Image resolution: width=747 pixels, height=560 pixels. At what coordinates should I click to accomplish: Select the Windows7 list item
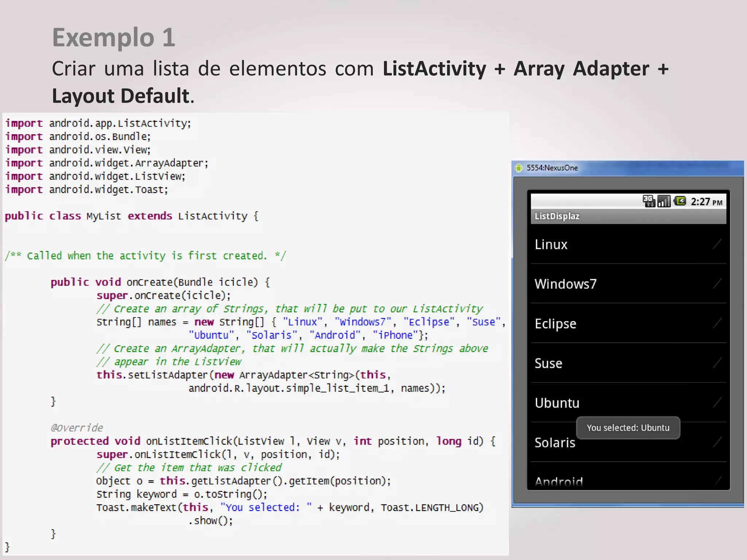(x=628, y=284)
